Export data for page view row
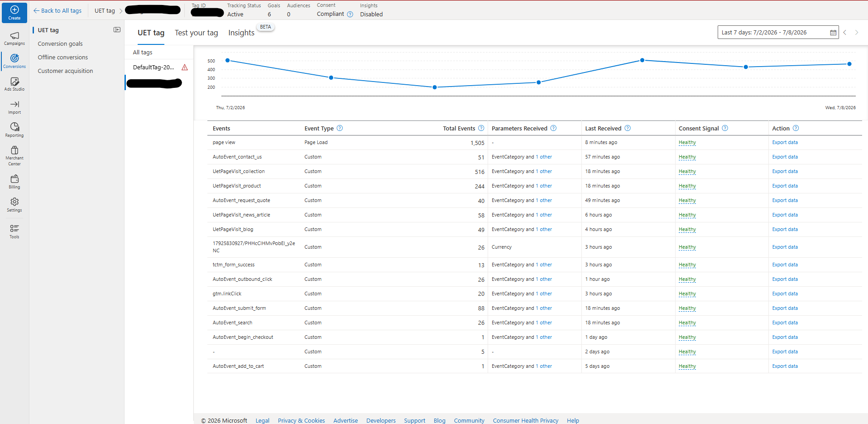The height and width of the screenshot is (424, 868). click(x=785, y=142)
